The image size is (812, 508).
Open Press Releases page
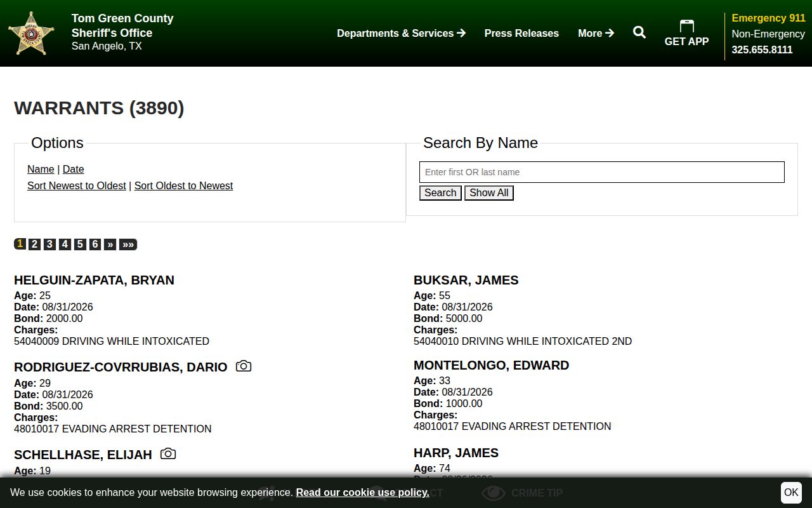521,33
